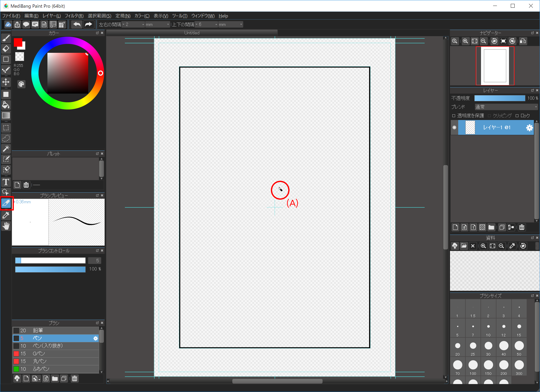Image resolution: width=540 pixels, height=392 pixels.
Task: Select the ペン(入り抜き) brush
Action: 56,346
